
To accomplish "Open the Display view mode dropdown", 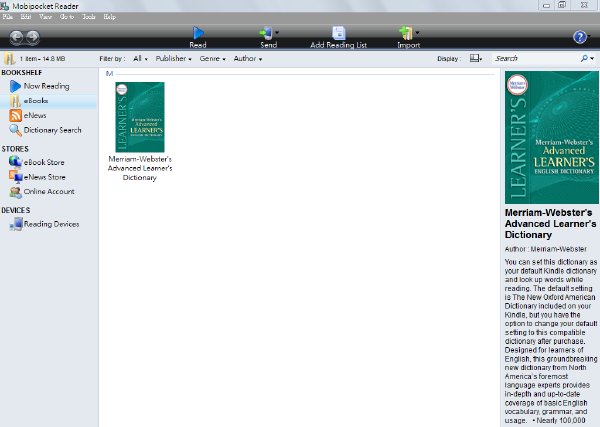I will click(x=476, y=58).
